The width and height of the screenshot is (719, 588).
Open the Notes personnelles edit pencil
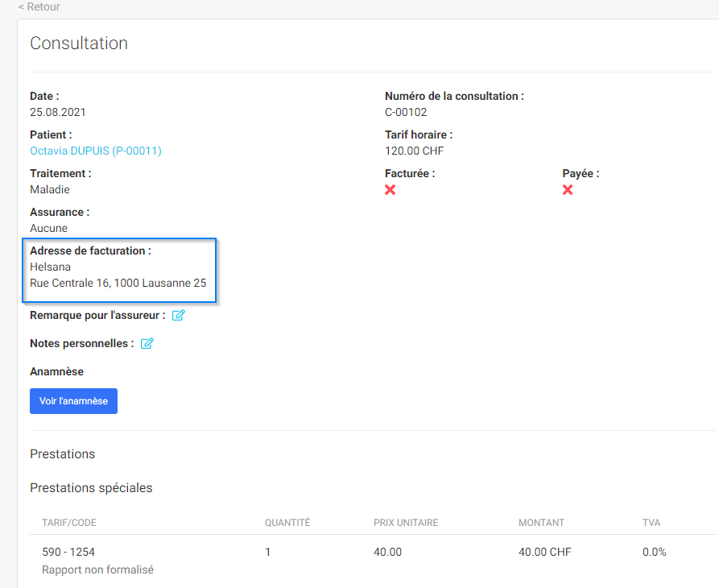(147, 343)
